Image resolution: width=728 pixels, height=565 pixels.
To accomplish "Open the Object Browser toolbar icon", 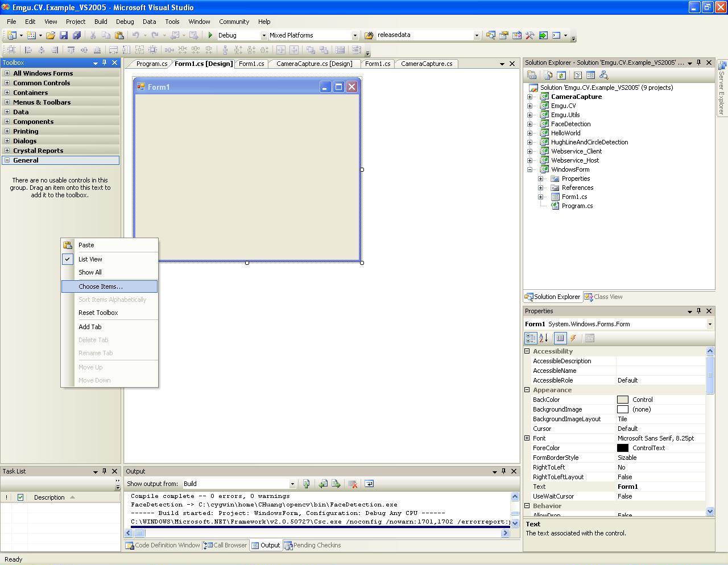I will tap(517, 35).
